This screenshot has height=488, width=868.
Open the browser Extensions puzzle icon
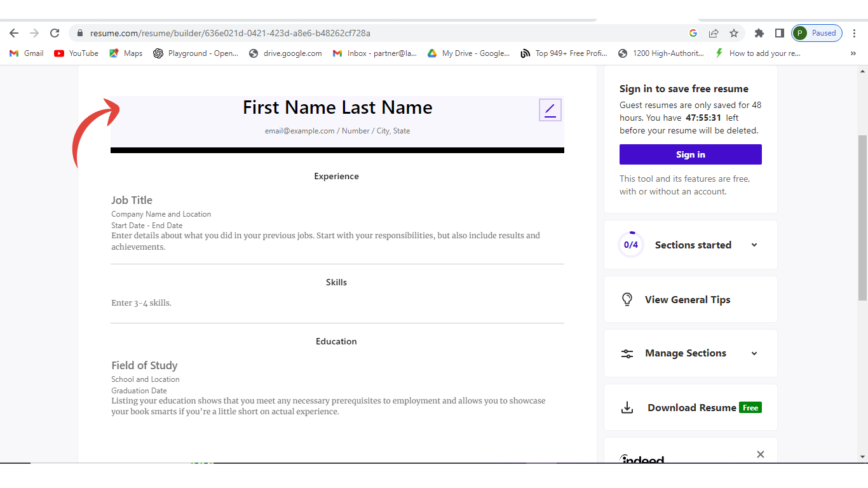tap(759, 33)
